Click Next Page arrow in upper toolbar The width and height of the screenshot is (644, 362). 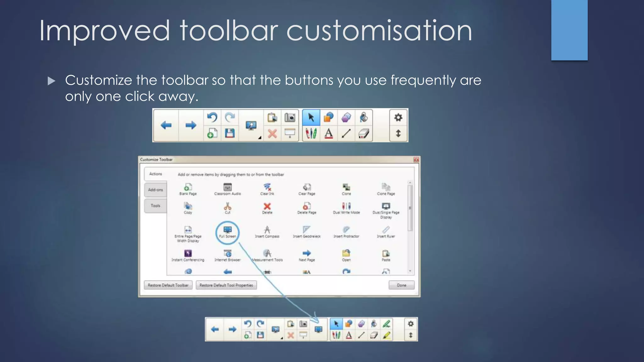[x=191, y=125]
